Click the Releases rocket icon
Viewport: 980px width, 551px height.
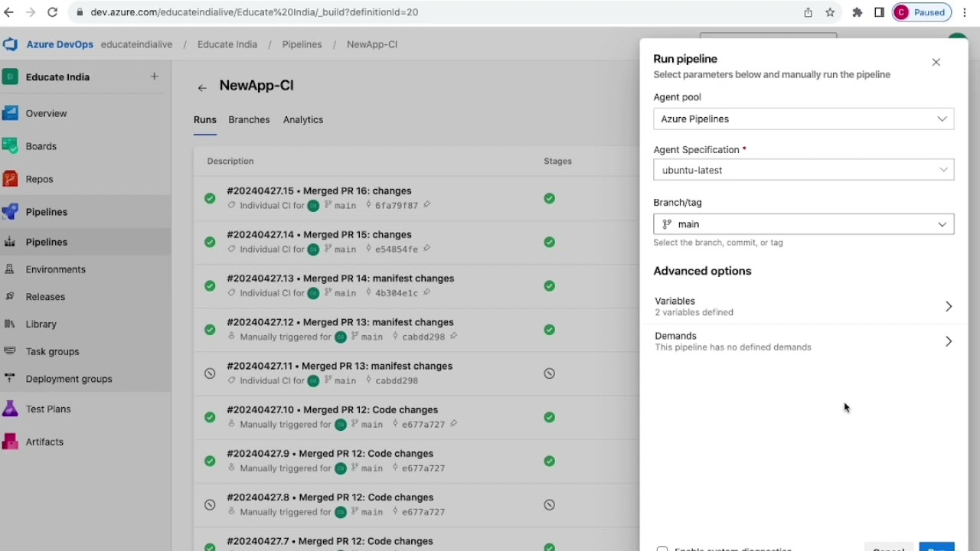[10, 297]
